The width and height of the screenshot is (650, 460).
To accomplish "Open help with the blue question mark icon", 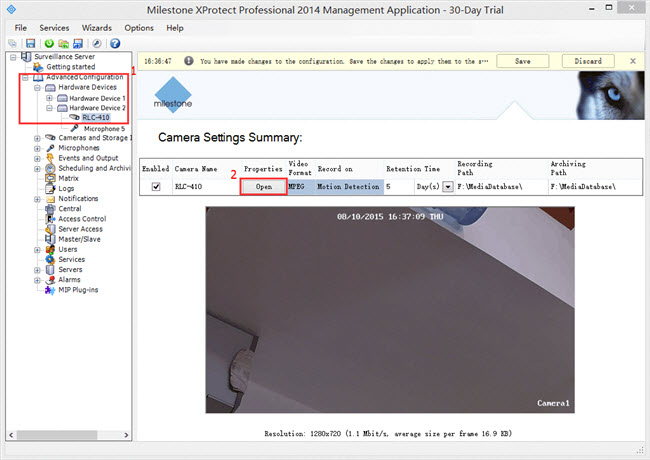I will [115, 44].
